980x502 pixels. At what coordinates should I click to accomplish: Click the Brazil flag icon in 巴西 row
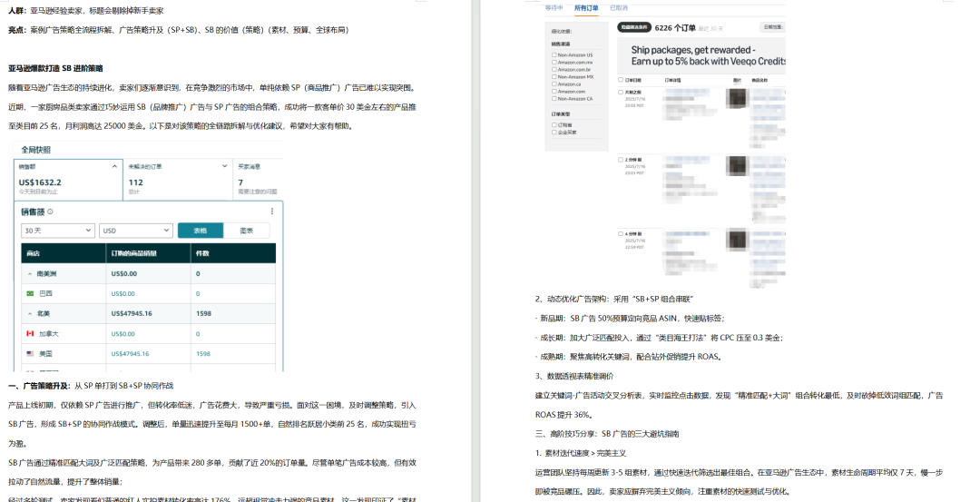tap(30, 293)
